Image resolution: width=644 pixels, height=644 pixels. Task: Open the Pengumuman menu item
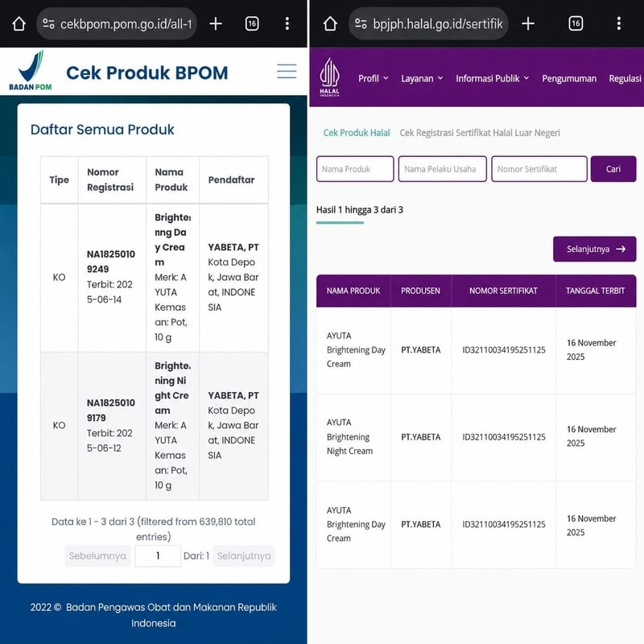(x=569, y=78)
